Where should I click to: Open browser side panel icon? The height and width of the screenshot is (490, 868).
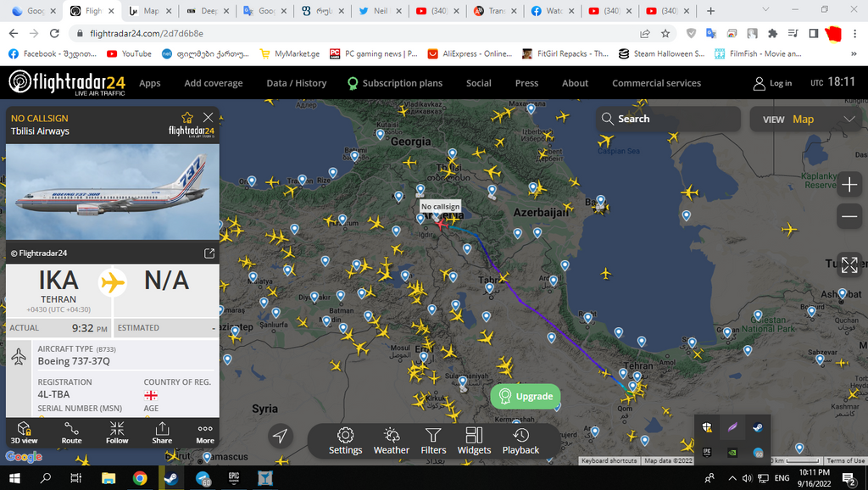click(x=813, y=33)
